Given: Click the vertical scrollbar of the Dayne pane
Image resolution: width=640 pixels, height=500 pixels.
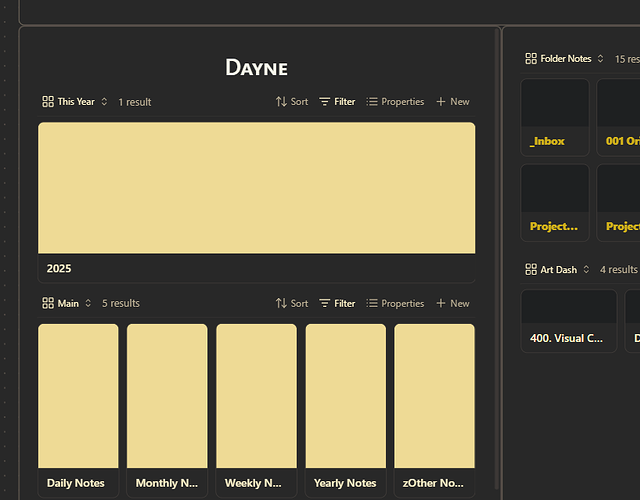Looking at the screenshot, I should pos(497,259).
